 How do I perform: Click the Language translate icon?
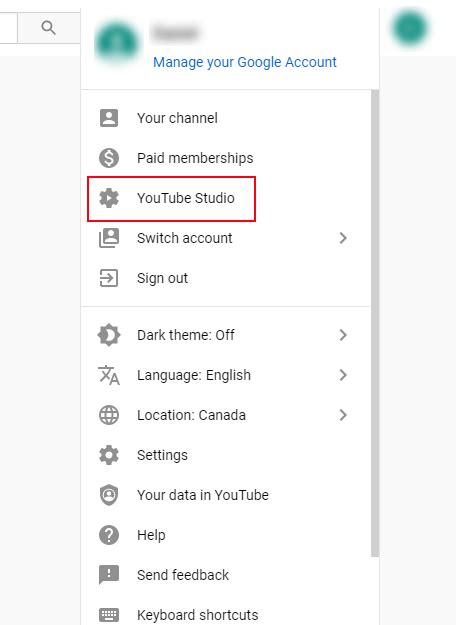[109, 375]
